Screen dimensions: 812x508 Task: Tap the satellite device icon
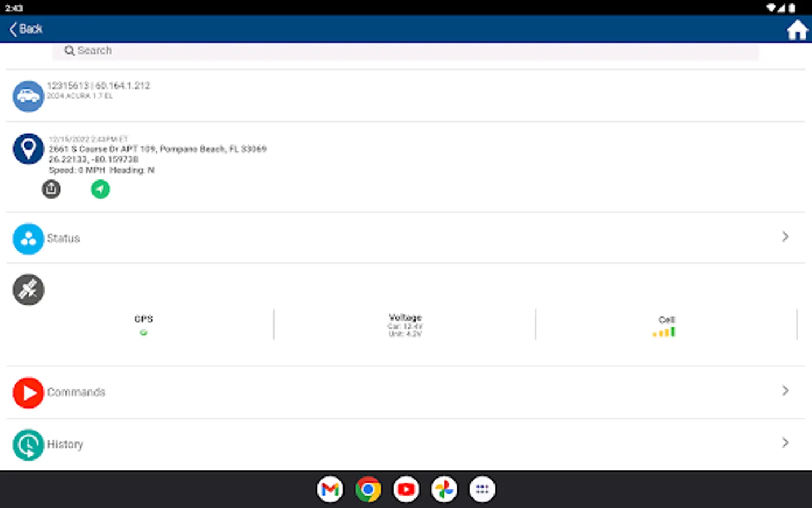click(28, 290)
